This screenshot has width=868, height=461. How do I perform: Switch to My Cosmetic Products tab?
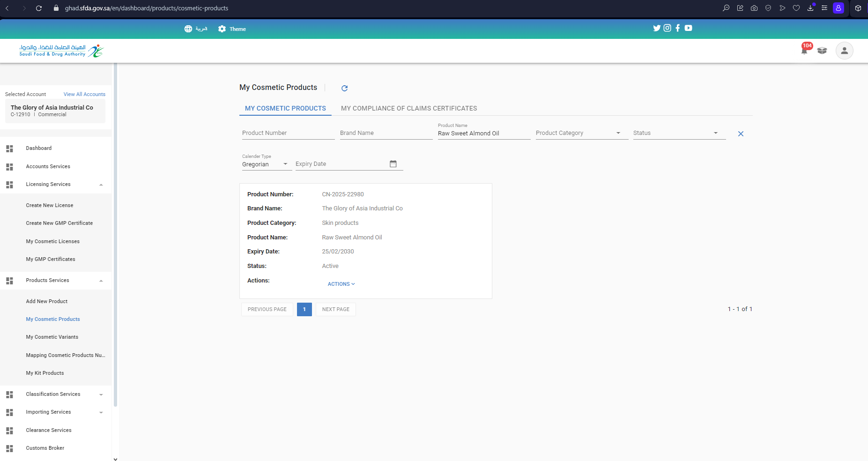(285, 108)
